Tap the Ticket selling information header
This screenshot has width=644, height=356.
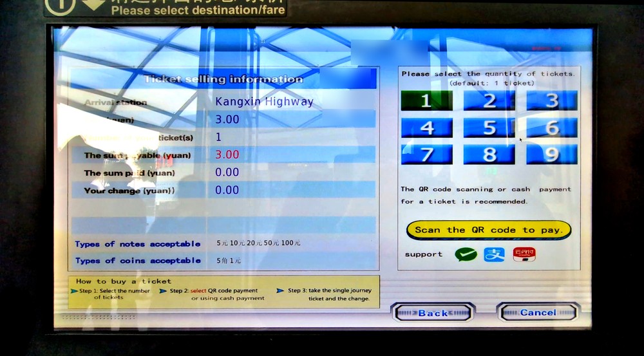coord(223,79)
